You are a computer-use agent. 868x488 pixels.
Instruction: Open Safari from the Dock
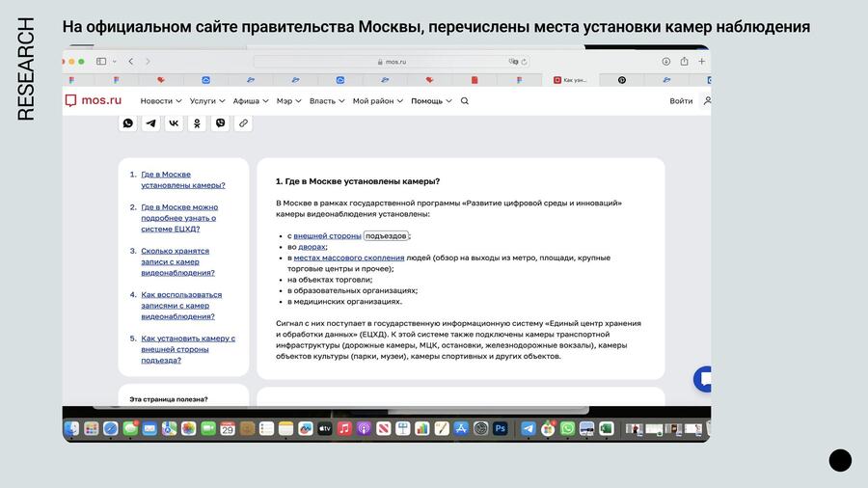point(111,428)
